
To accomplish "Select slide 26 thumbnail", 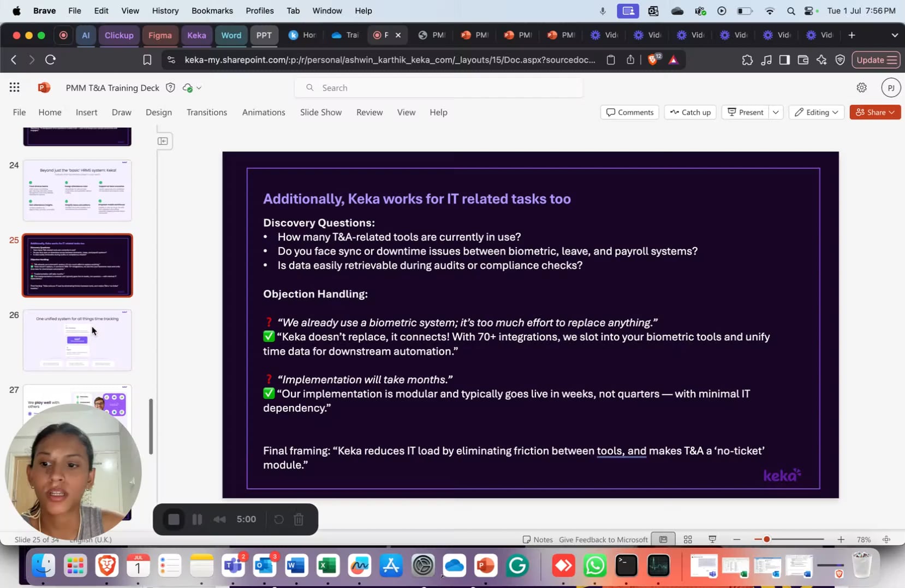I will (77, 340).
